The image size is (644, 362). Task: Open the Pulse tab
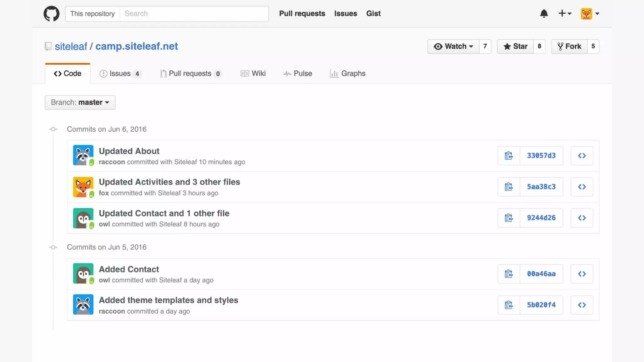click(x=298, y=74)
